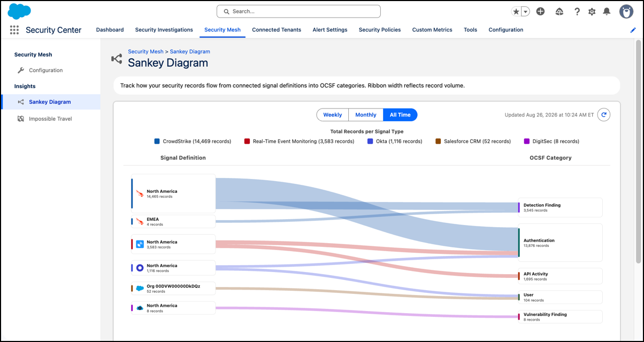Switch the time range to Weekly

[x=333, y=115]
